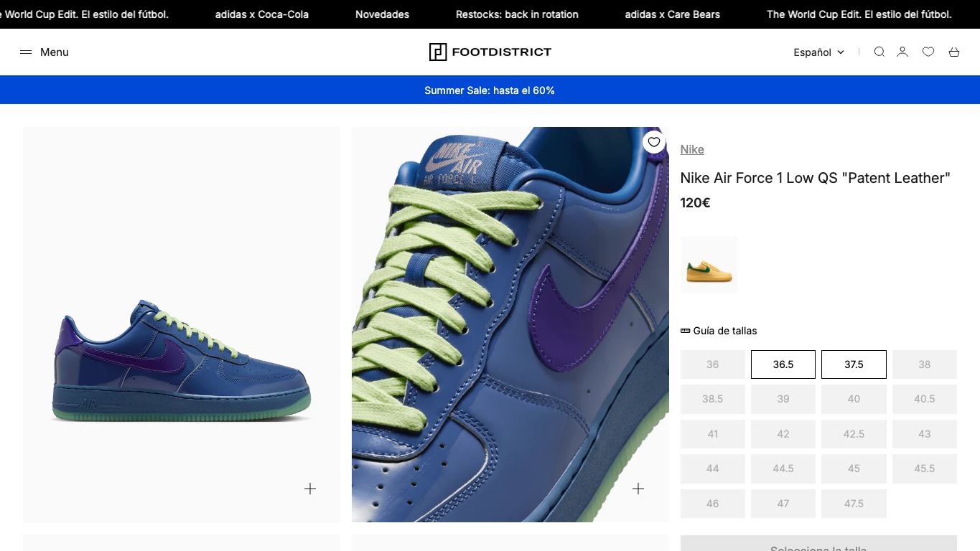Zoom close-up shoe image with plus icon
The width and height of the screenshot is (980, 551).
[x=638, y=489]
